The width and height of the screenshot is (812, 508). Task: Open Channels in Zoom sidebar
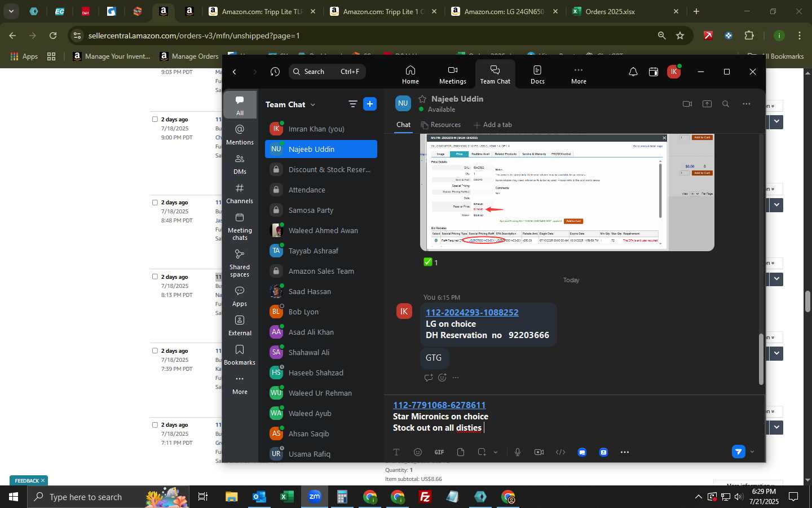(x=240, y=194)
